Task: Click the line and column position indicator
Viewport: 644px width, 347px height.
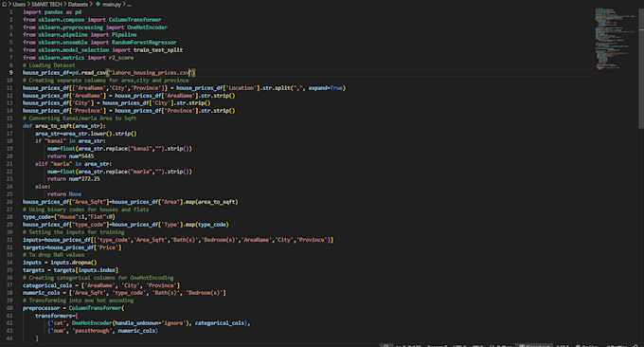Action: (408, 346)
